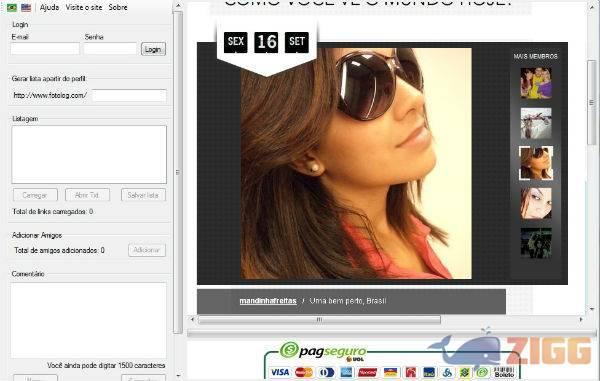The height and width of the screenshot is (381, 600).
Task: Click inside the Listagem list box
Action: [89, 155]
